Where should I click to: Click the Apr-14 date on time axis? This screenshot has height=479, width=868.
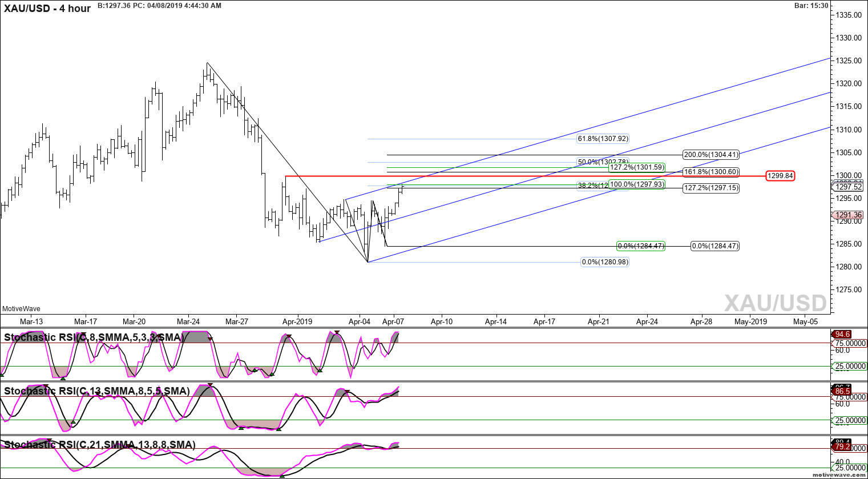[x=496, y=321]
